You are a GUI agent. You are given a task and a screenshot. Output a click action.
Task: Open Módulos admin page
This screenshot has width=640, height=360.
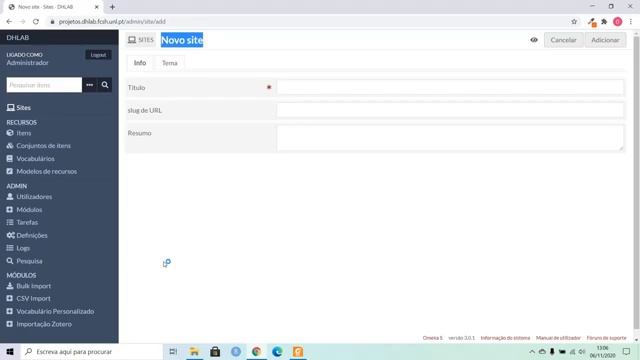(x=24, y=209)
